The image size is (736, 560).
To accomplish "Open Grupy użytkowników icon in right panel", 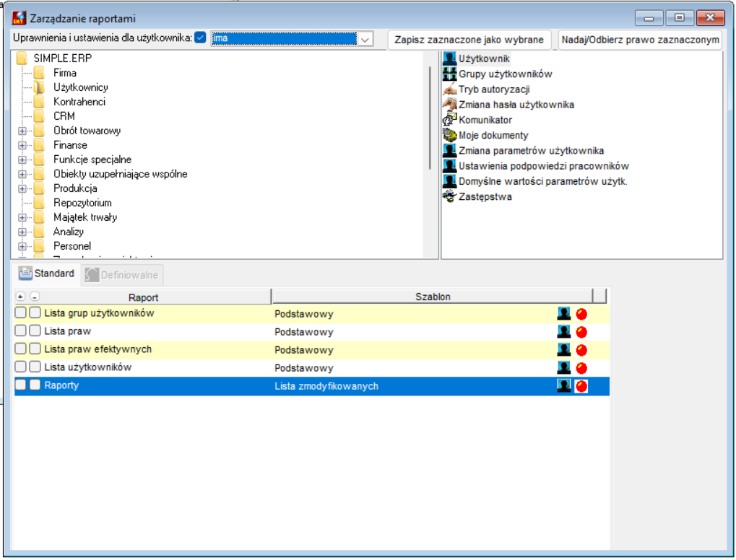I will [449, 74].
